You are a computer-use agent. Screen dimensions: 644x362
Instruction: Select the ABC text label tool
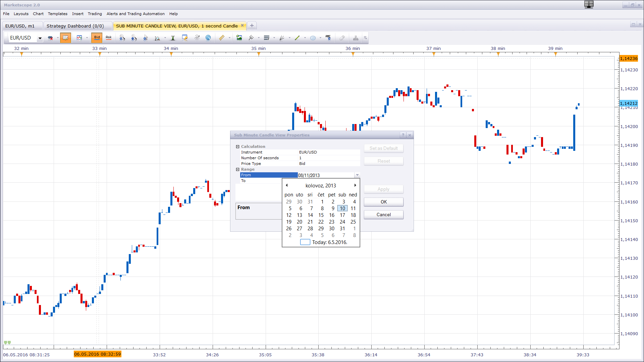coord(328,38)
